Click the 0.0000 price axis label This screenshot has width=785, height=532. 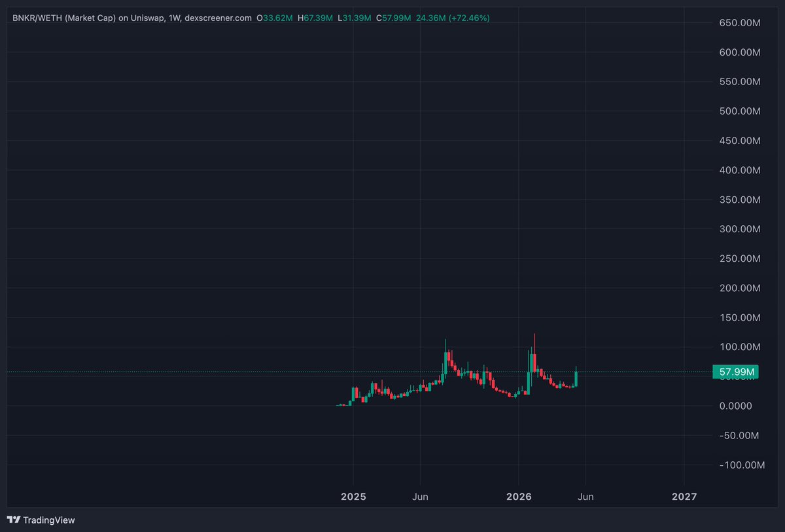[x=735, y=406]
